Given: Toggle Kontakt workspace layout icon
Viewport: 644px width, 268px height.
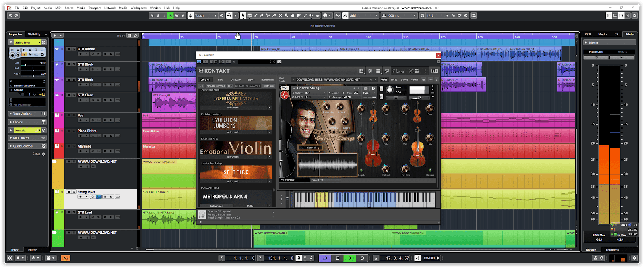Looking at the screenshot, I should tap(378, 71).
